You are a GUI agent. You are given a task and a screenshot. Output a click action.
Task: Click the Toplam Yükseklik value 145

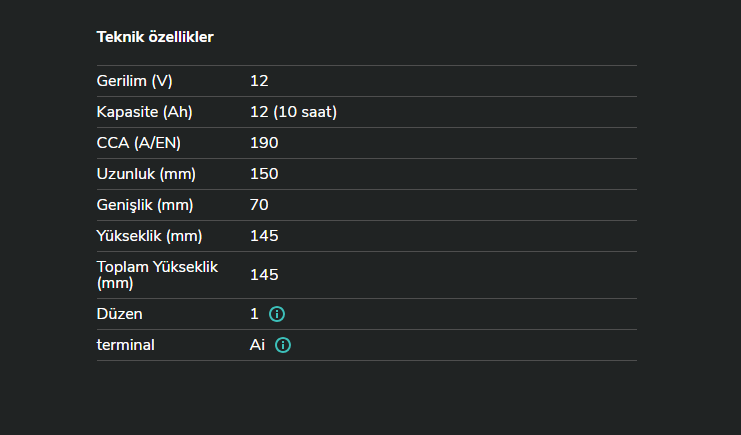(264, 275)
